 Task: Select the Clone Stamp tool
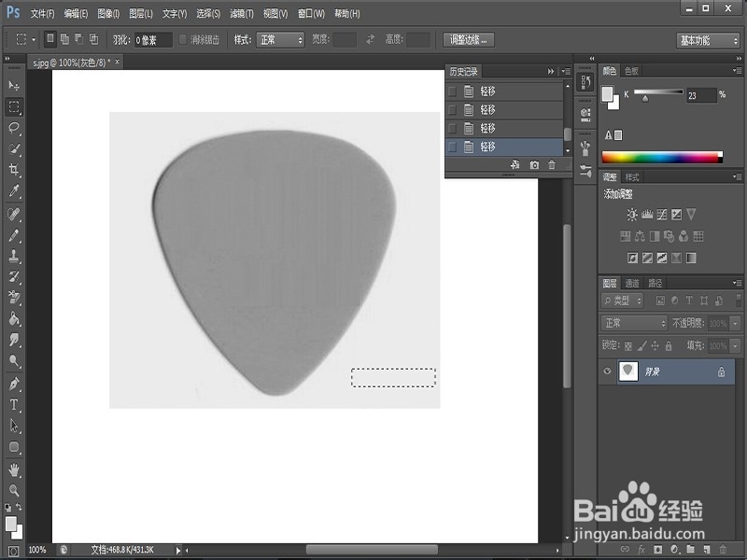pyautogui.click(x=14, y=256)
